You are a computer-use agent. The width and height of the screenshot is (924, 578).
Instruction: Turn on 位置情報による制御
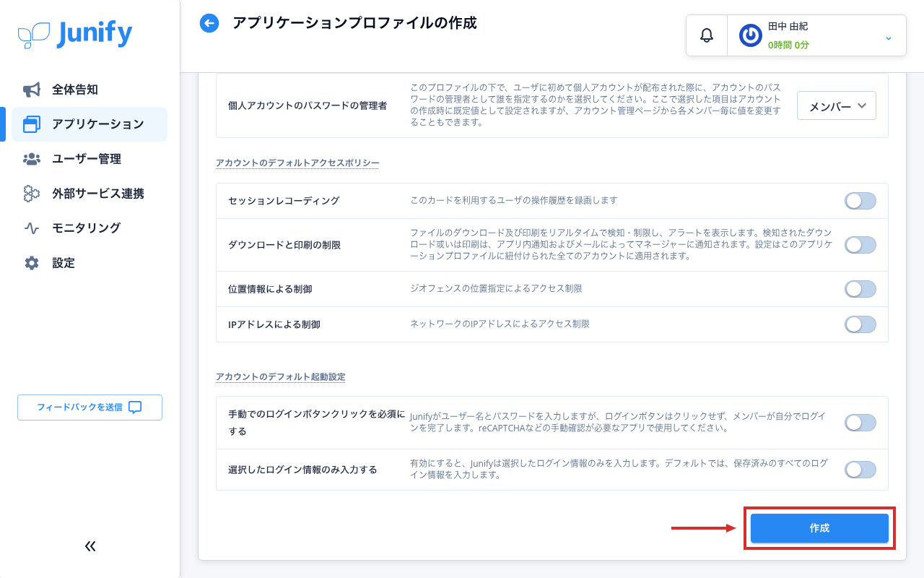pos(860,289)
